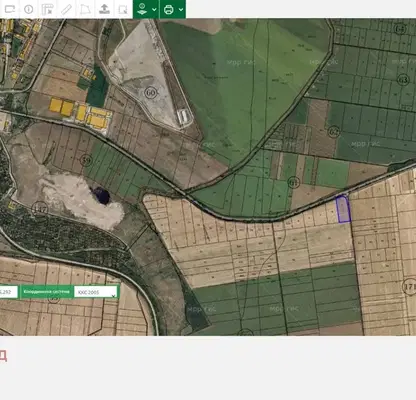Click the information (i) tool icon

(29, 9)
